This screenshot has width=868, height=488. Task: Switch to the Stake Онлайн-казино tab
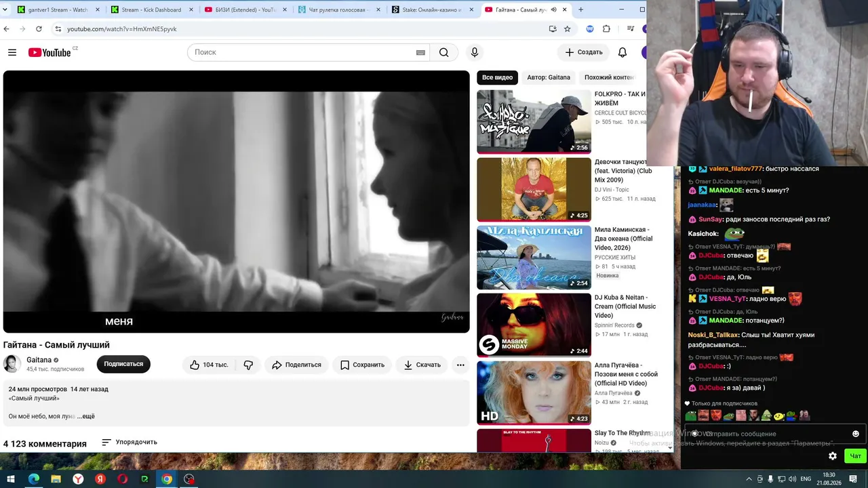pyautogui.click(x=432, y=9)
